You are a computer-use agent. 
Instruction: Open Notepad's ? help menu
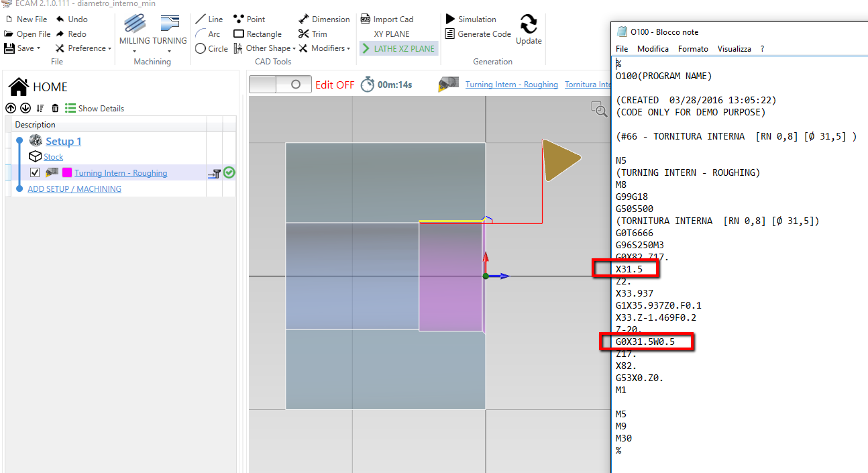[762, 49]
